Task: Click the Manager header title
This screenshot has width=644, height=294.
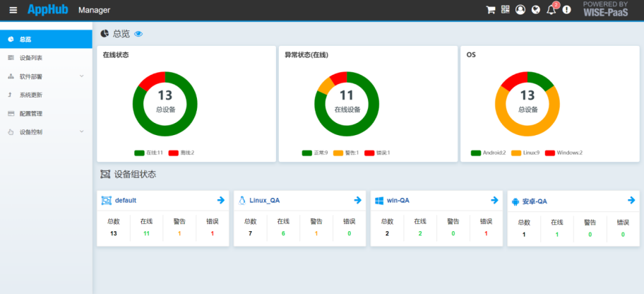Action: 94,11
